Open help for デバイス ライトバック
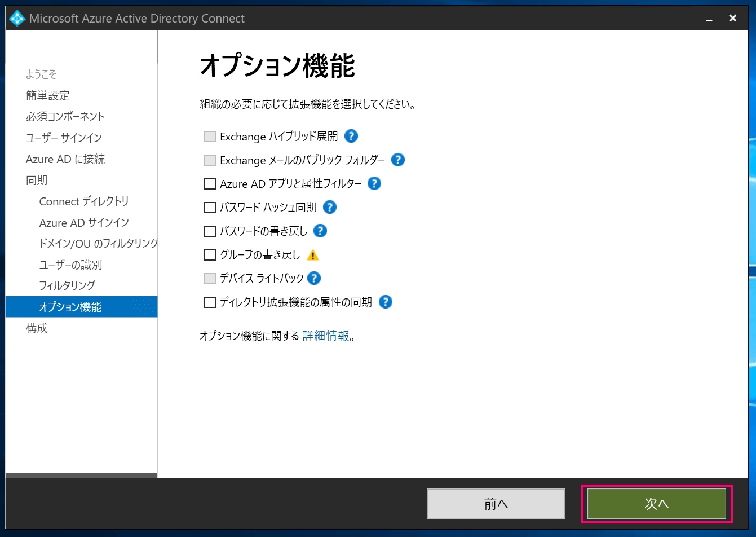The width and height of the screenshot is (756, 537). 314,278
